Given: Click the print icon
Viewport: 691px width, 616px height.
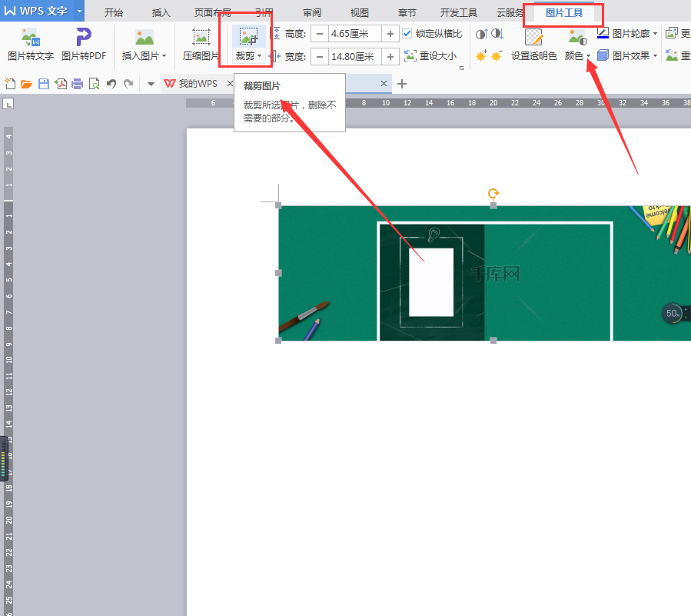Looking at the screenshot, I should coord(77,83).
